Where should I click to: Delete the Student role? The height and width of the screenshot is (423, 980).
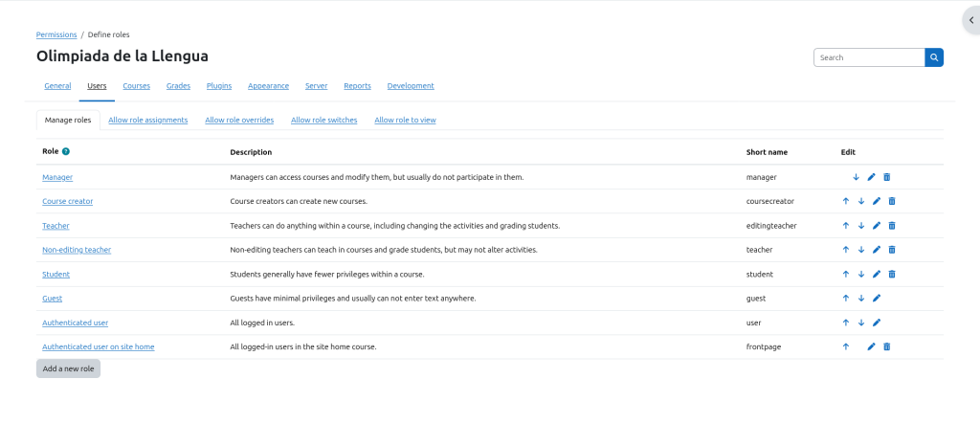892,275
